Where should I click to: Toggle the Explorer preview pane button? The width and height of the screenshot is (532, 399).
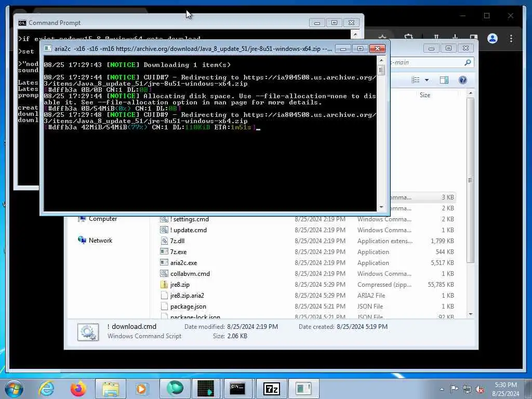point(444,80)
